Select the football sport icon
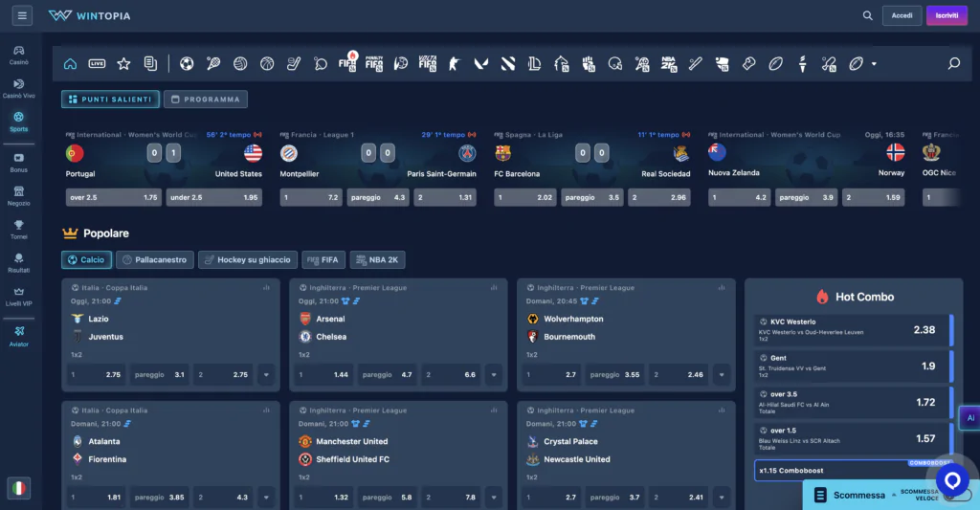 pyautogui.click(x=187, y=64)
